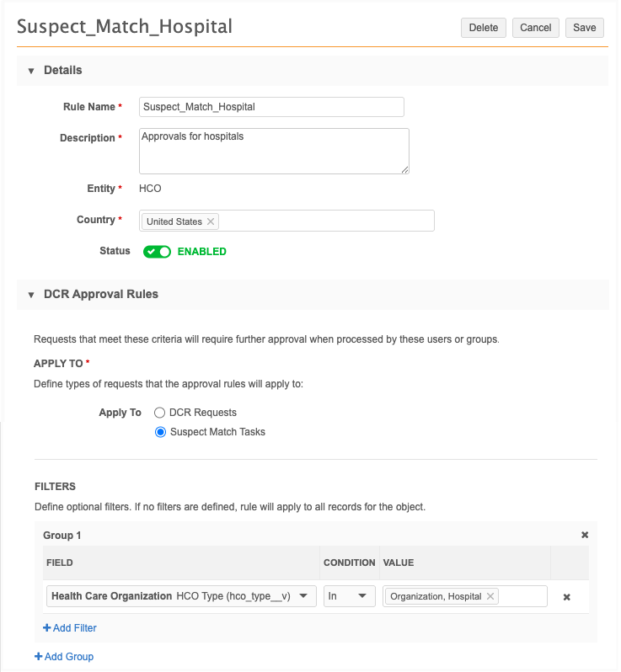The width and height of the screenshot is (621, 672).
Task: Click the Description text area
Action: (274, 152)
